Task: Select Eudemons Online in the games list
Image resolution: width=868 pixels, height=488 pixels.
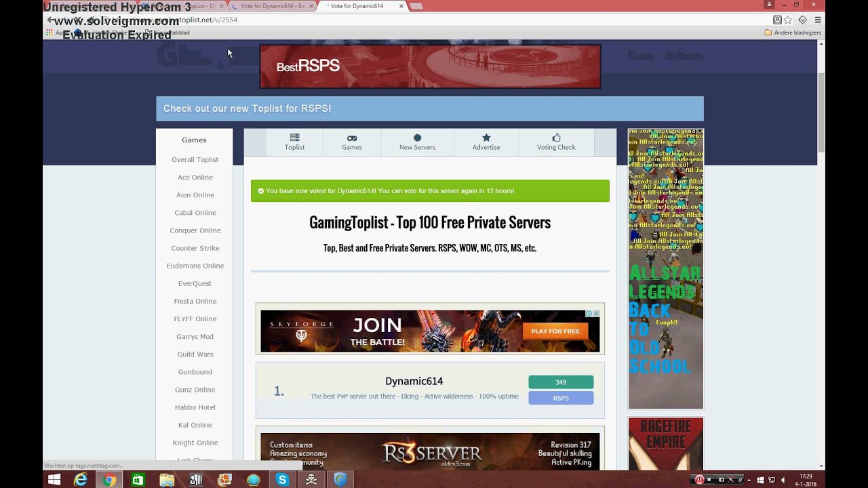Action: coord(195,266)
